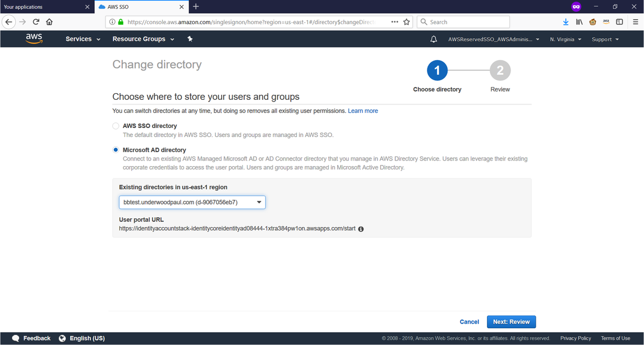Go back to the previous page
The image size is (644, 345).
[x=8, y=22]
